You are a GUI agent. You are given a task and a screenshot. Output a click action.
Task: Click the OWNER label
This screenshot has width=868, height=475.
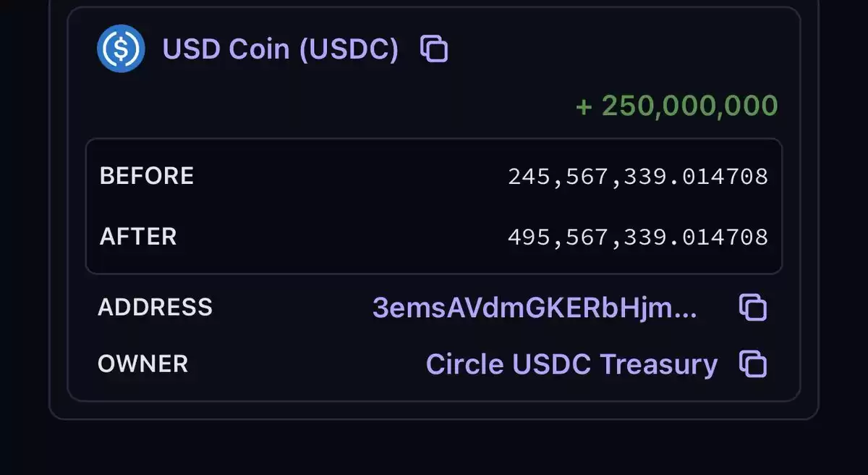pos(142,363)
